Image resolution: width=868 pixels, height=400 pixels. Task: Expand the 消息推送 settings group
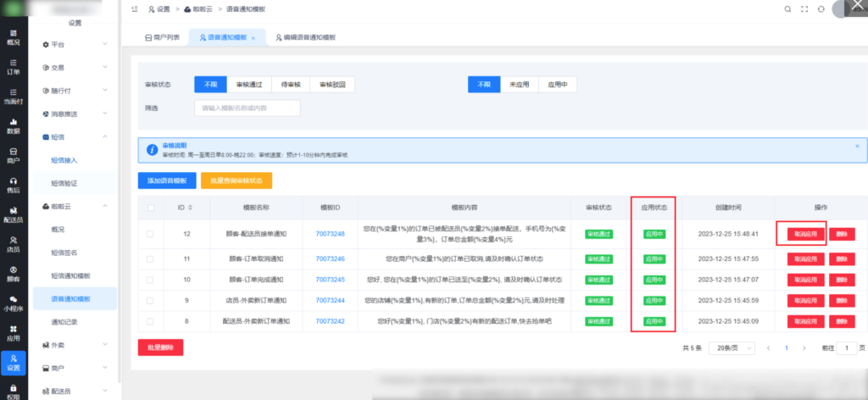(x=75, y=114)
